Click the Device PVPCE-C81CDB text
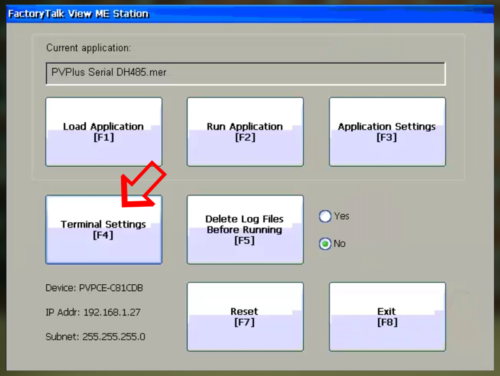 click(94, 288)
